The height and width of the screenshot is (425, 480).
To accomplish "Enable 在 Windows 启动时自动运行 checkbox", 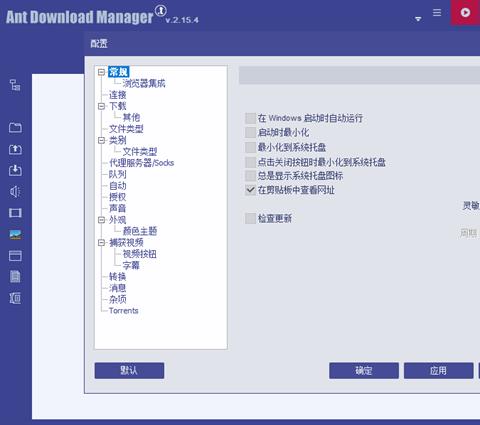I will click(250, 118).
